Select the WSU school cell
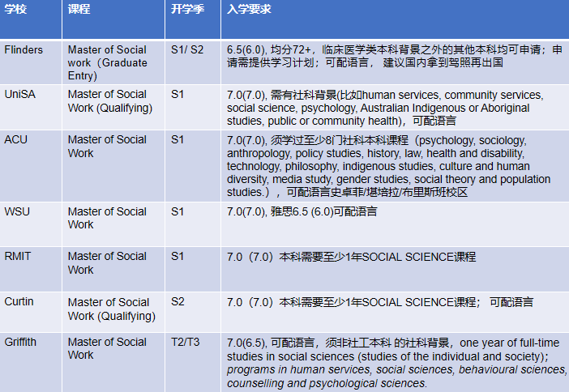Image resolution: width=569 pixels, height=392 pixels. (x=19, y=211)
